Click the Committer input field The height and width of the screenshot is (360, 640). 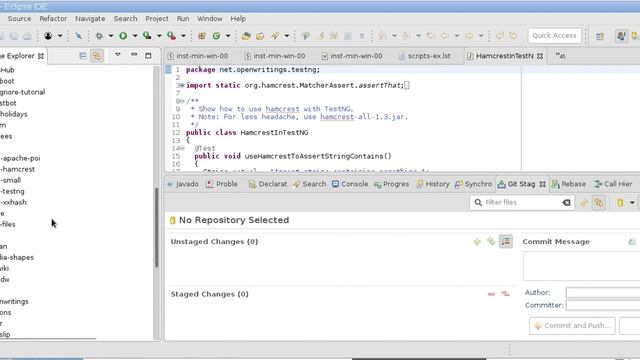(x=603, y=305)
